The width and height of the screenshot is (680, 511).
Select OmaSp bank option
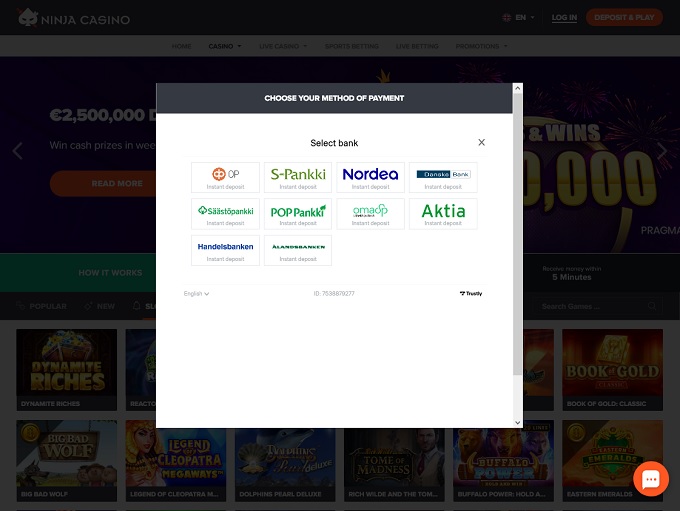pos(370,213)
